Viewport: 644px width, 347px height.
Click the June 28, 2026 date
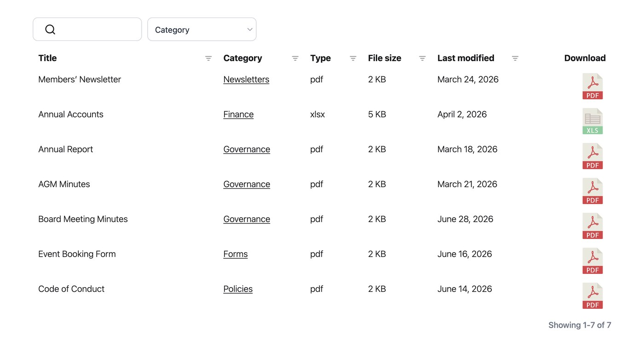pyautogui.click(x=465, y=219)
